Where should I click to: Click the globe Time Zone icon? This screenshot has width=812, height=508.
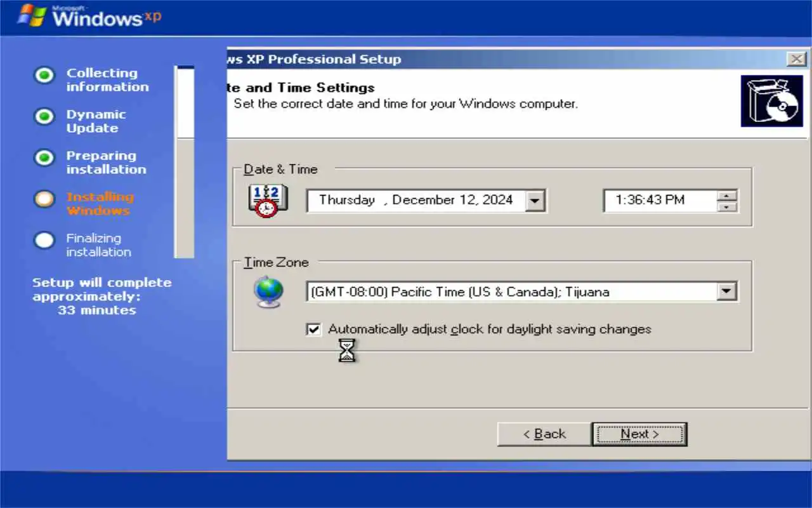click(x=268, y=292)
